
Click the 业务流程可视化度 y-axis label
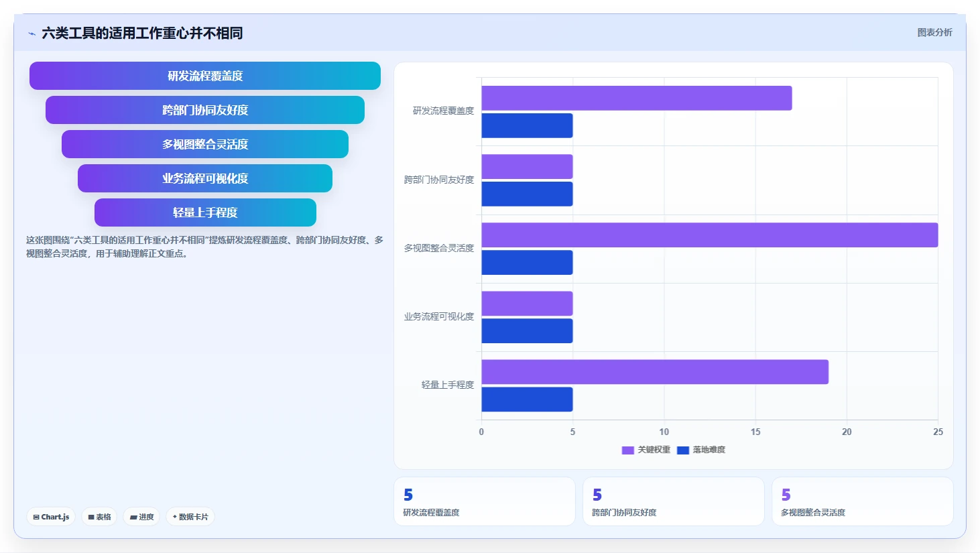coord(439,316)
